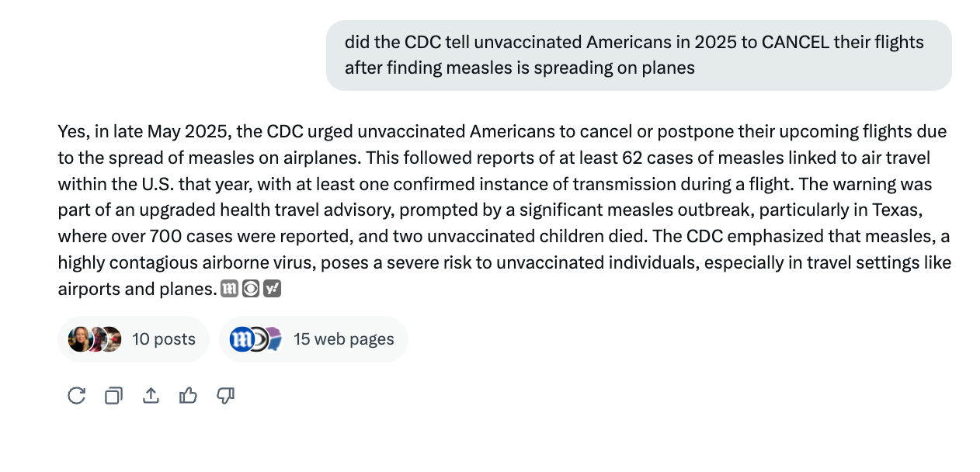Click the blonde woman avatar in posts

click(x=79, y=339)
